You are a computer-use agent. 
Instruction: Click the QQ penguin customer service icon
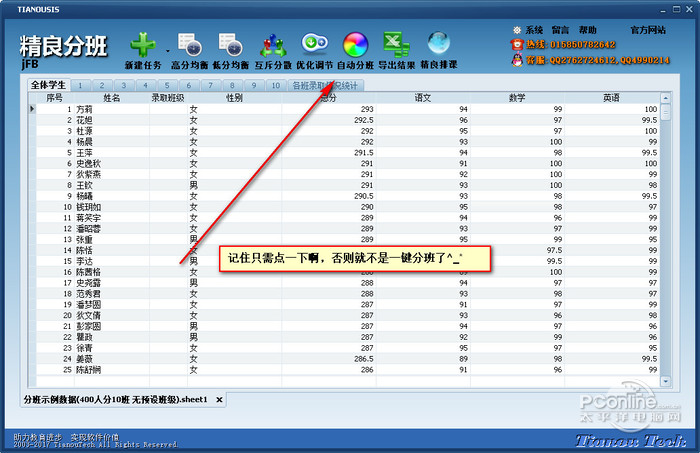coord(517,59)
